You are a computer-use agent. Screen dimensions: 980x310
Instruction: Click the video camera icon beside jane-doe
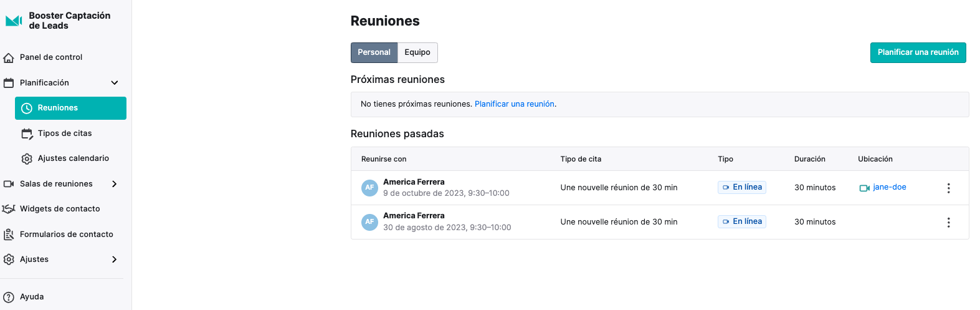tap(864, 188)
